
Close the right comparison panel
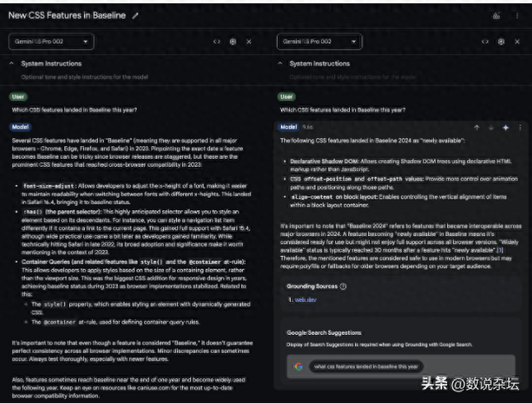click(x=518, y=41)
